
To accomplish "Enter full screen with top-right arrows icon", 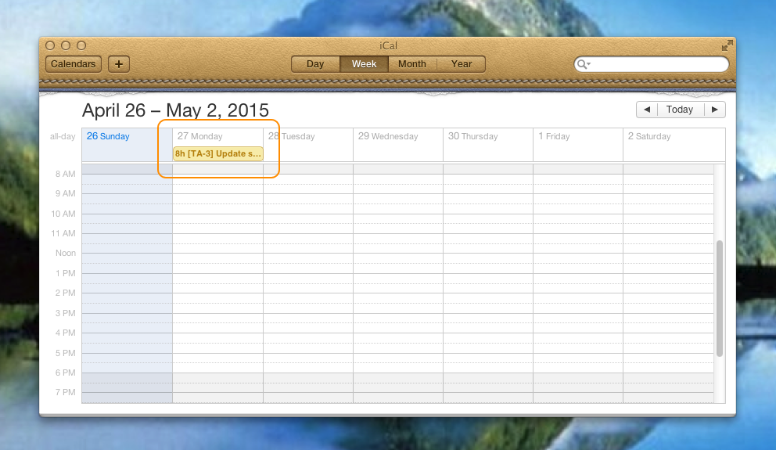I will coord(726,46).
